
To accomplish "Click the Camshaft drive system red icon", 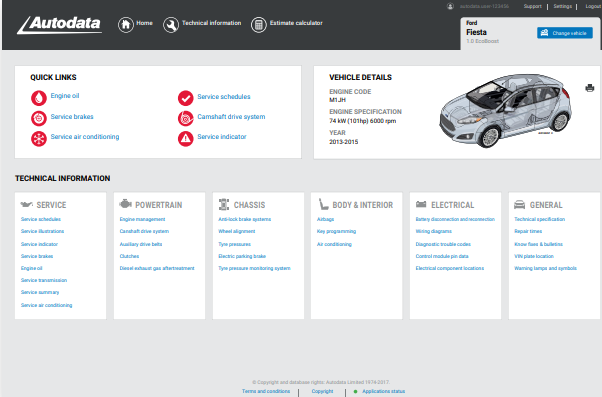I will [x=185, y=118].
